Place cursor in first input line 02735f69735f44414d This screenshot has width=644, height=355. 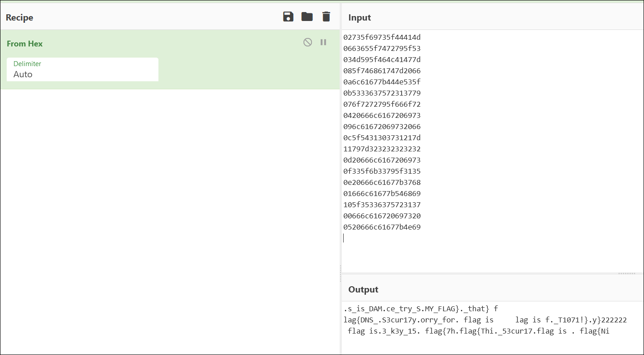(x=382, y=37)
